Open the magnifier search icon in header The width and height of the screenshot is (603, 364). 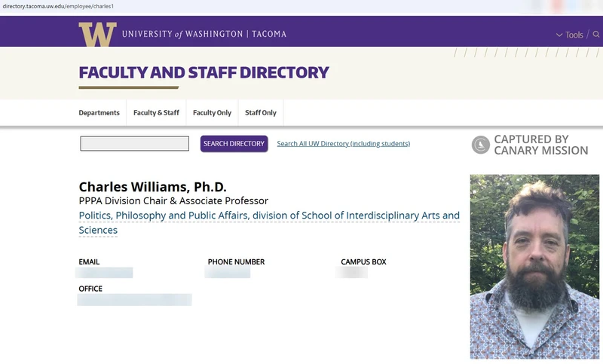tap(596, 34)
